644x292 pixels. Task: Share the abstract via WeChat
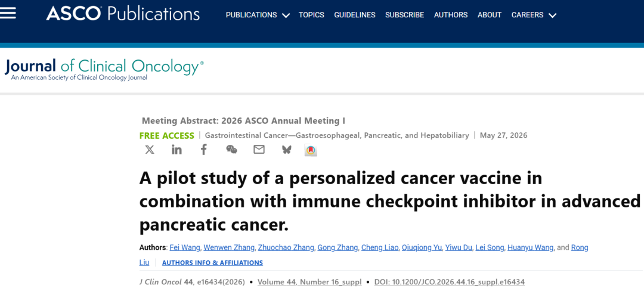231,150
